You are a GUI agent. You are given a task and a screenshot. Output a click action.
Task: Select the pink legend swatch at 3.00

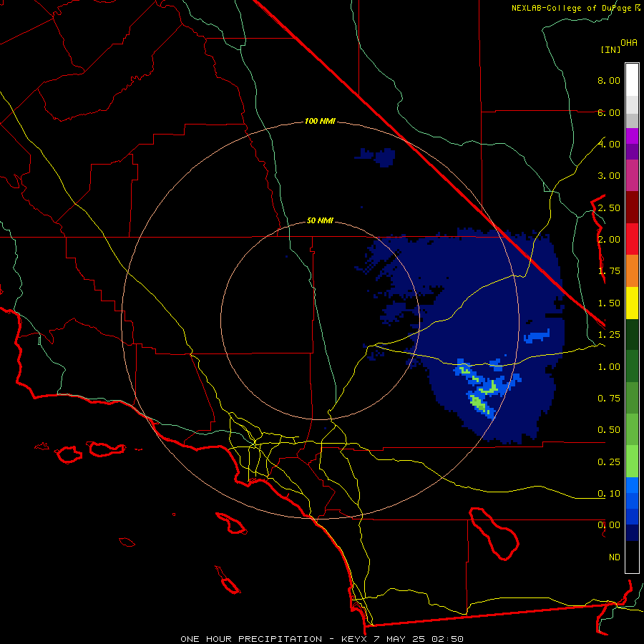coord(632,175)
